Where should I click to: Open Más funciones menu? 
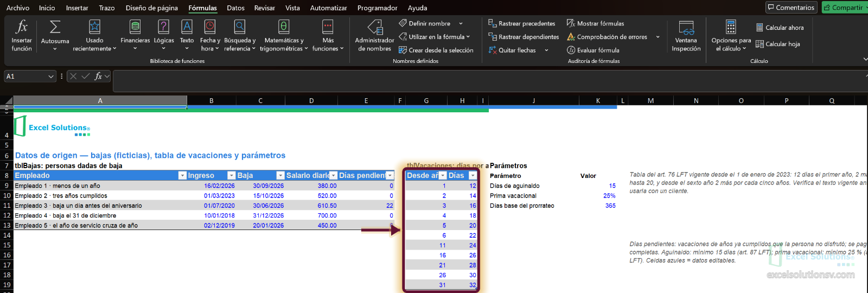coord(328,35)
